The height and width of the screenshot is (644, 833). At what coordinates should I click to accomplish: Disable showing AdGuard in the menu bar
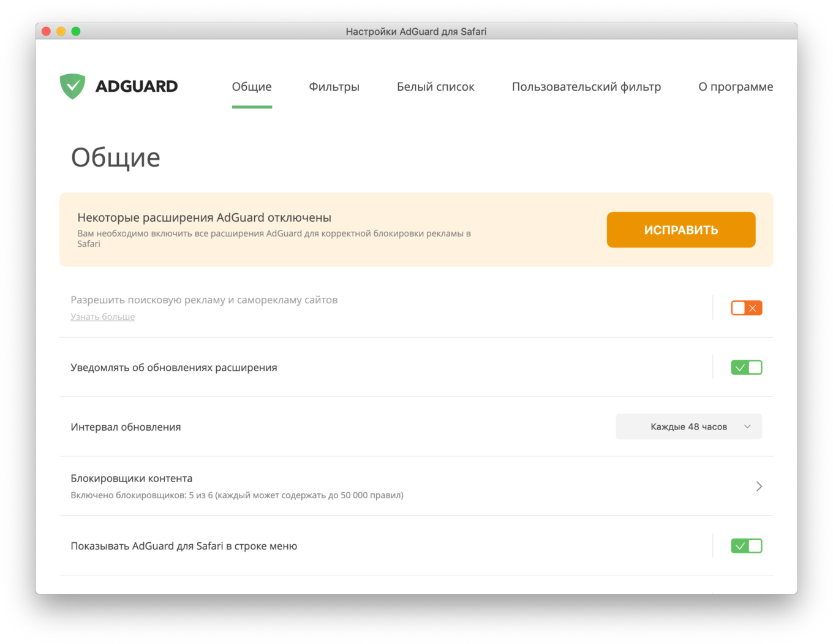pyautogui.click(x=746, y=545)
